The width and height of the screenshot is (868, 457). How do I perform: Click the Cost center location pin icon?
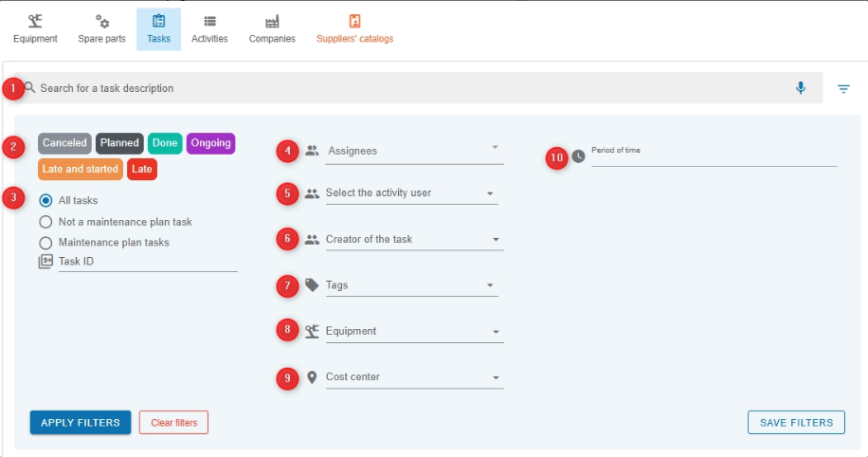coord(312,377)
